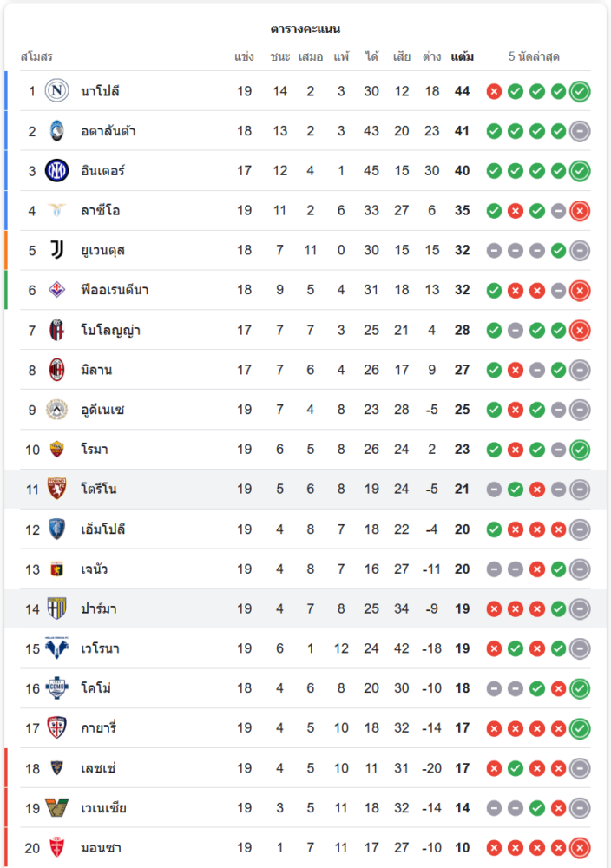Click Napoli's latest match win indicator
This screenshot has width=611, height=868.
(580, 91)
